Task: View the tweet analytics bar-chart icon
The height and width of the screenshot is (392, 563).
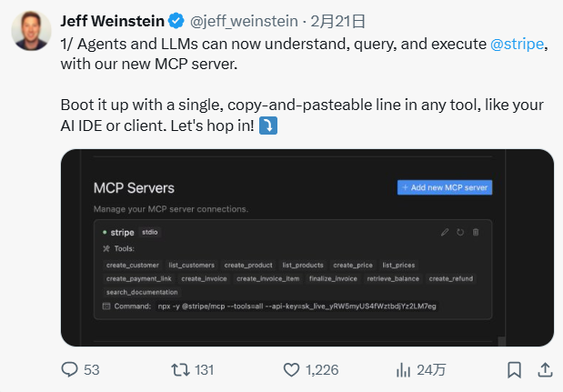Action: tap(403, 370)
